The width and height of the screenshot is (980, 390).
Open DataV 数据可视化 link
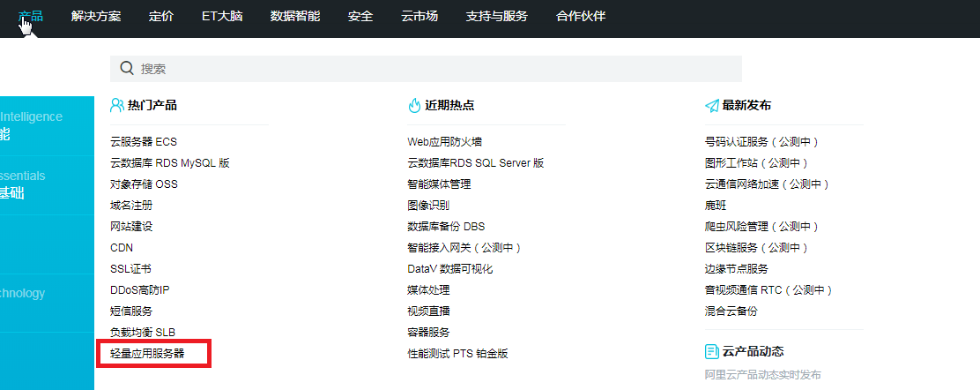[x=450, y=269]
